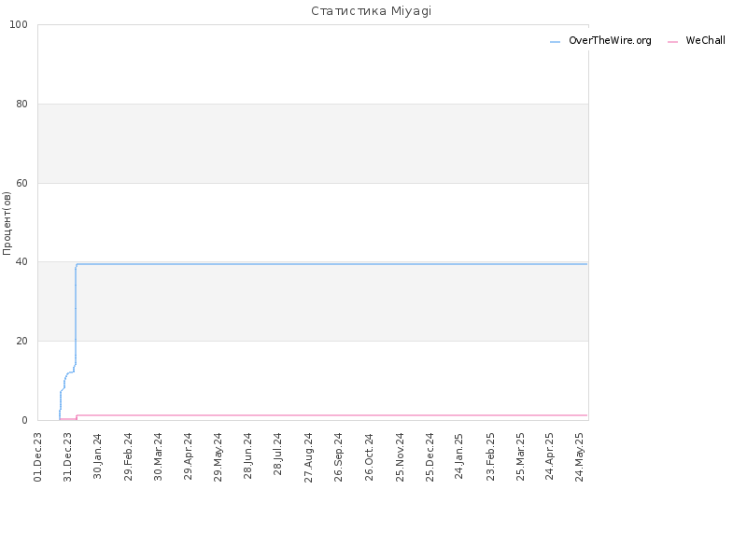The image size is (747, 560).
Task: Click the x-axis date 25.Mar.25
Action: point(521,456)
